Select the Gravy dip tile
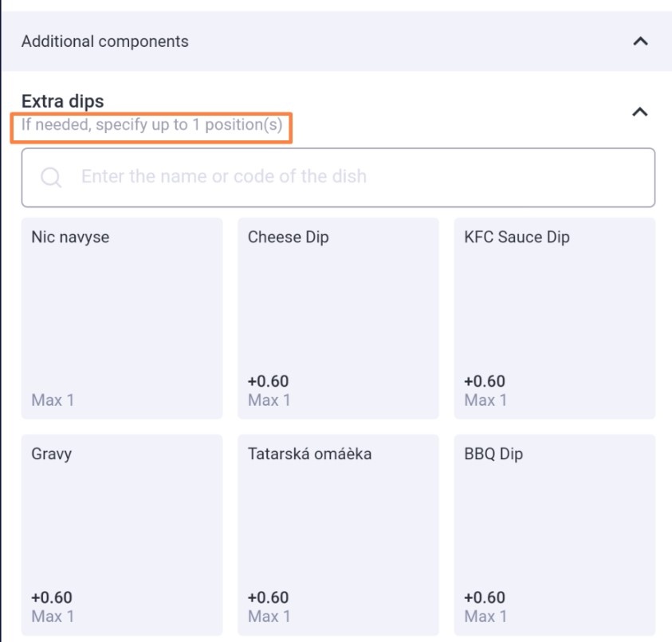 [122, 535]
